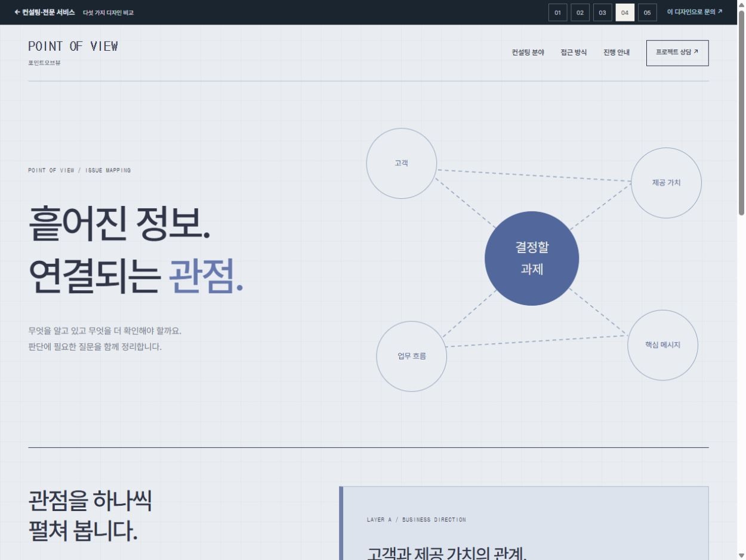Click the 흩어진 정보. headline
Viewport: 746px width, 560px height.
point(119,223)
